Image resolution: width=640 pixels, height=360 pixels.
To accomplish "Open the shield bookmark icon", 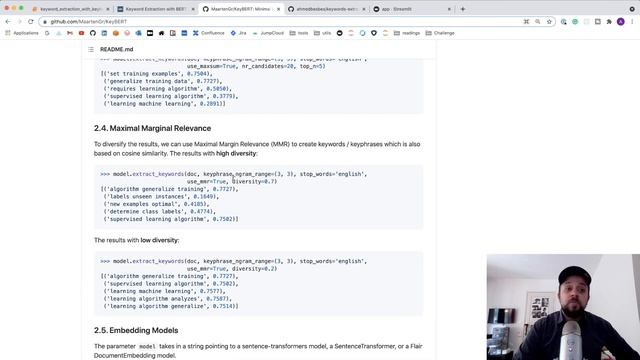I will [x=374, y=33].
